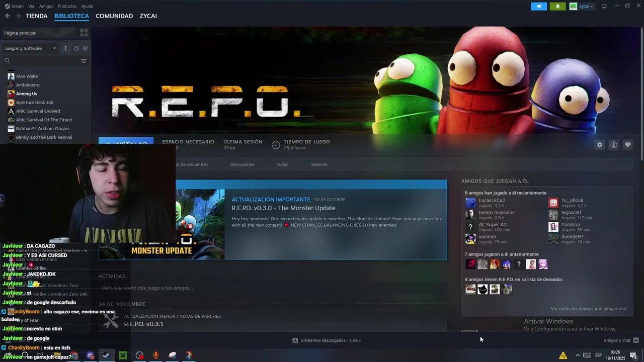The width and height of the screenshot is (644, 362).
Task: Click the library search field
Action: 41,61
